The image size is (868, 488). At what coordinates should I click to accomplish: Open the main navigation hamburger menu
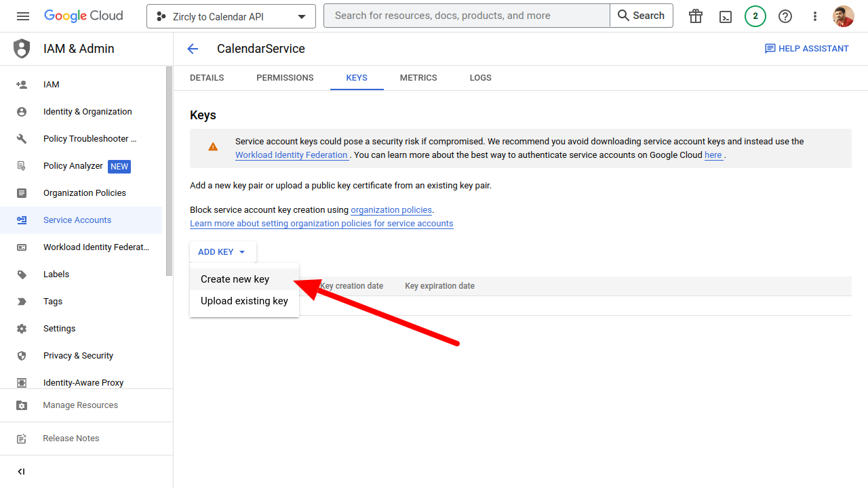23,16
